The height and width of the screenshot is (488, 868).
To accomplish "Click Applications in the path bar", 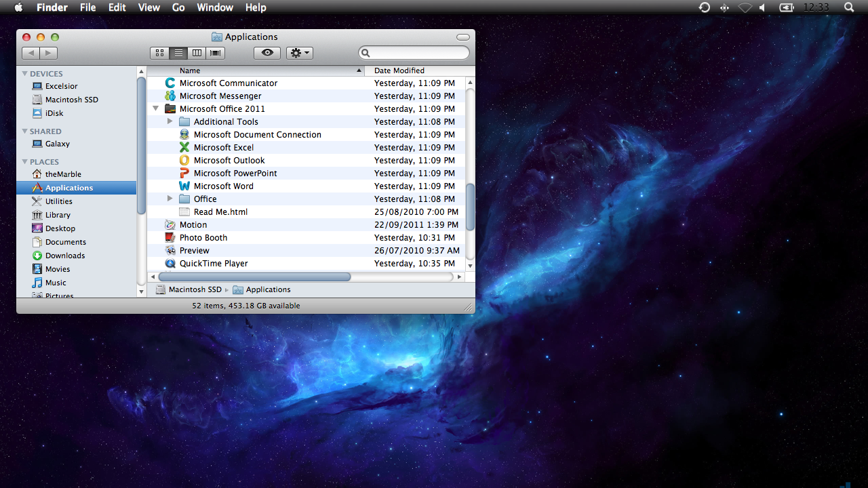I will coord(262,289).
